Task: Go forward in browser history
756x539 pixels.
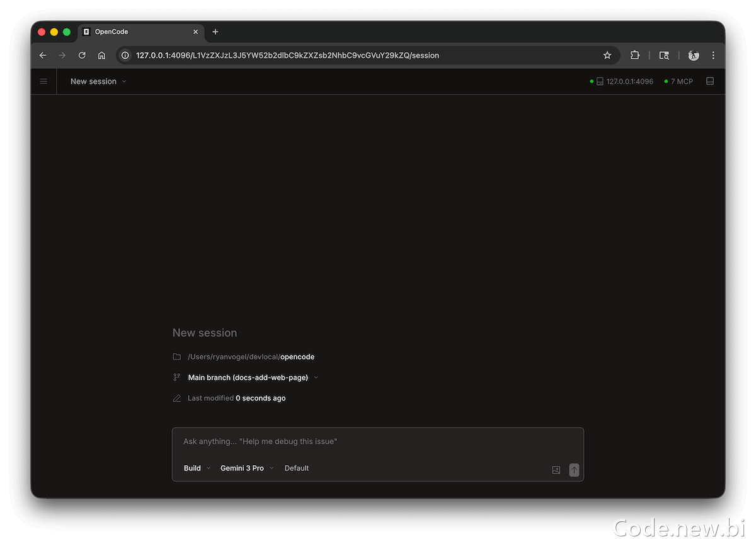Action: tap(62, 55)
